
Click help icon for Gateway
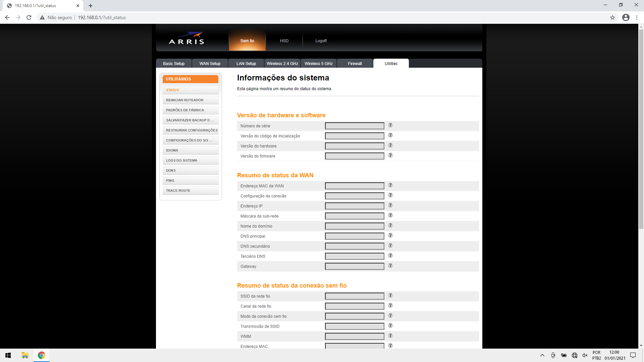point(390,265)
